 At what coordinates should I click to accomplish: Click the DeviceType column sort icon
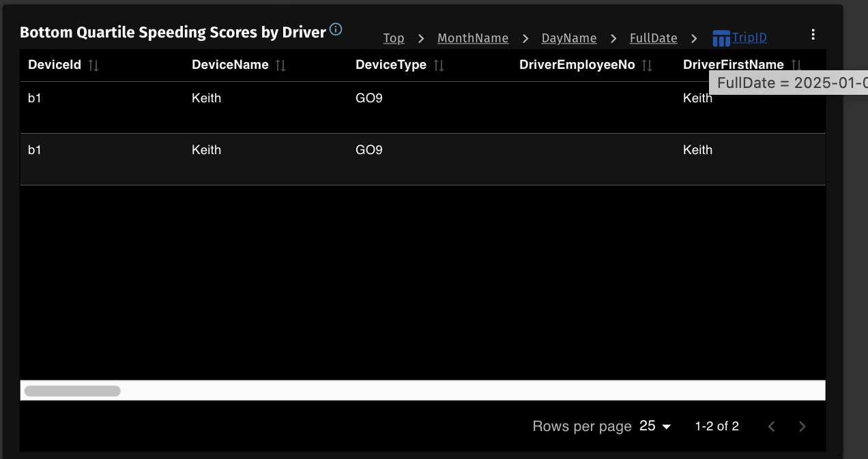pyautogui.click(x=439, y=65)
